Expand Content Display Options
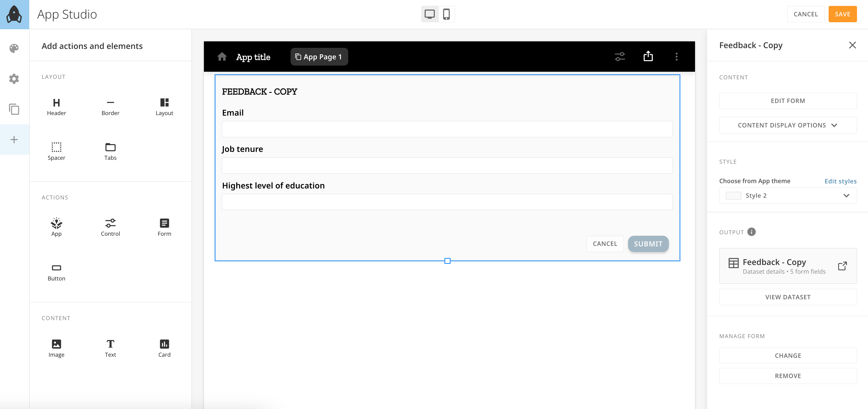 [788, 125]
